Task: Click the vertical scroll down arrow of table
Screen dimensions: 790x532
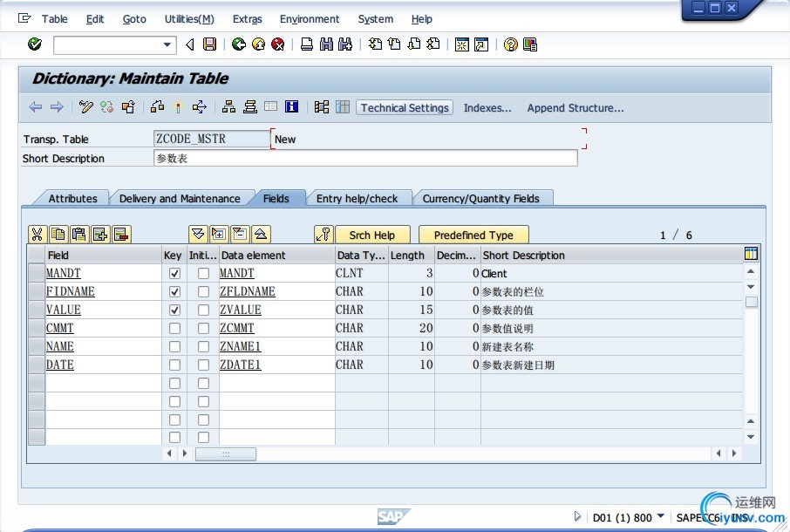Action: click(751, 437)
